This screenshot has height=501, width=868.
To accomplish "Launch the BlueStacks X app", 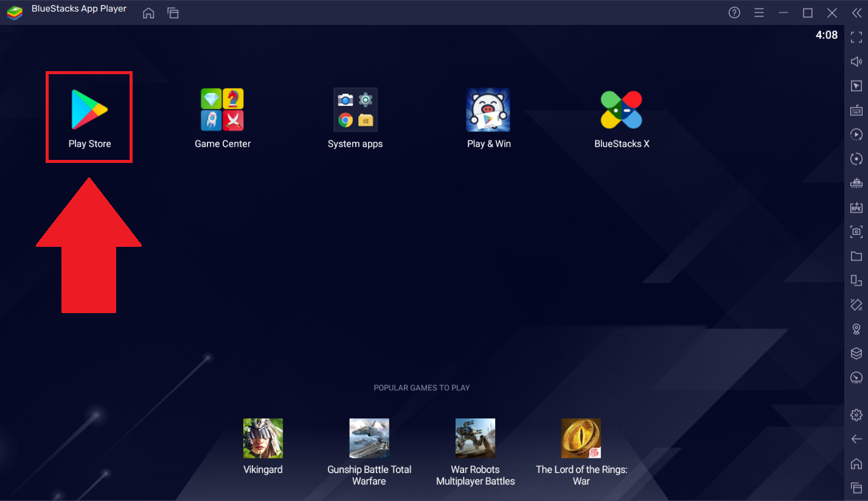I will tap(622, 118).
